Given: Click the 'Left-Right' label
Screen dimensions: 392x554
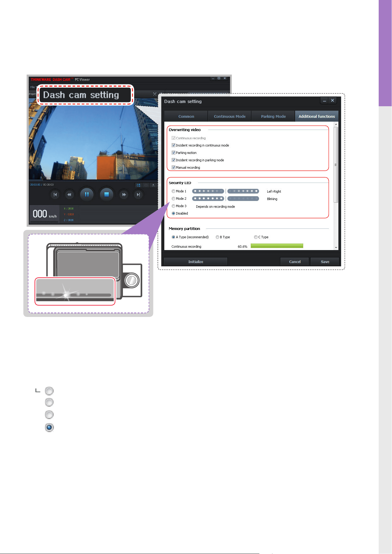Looking at the screenshot, I should [274, 191].
